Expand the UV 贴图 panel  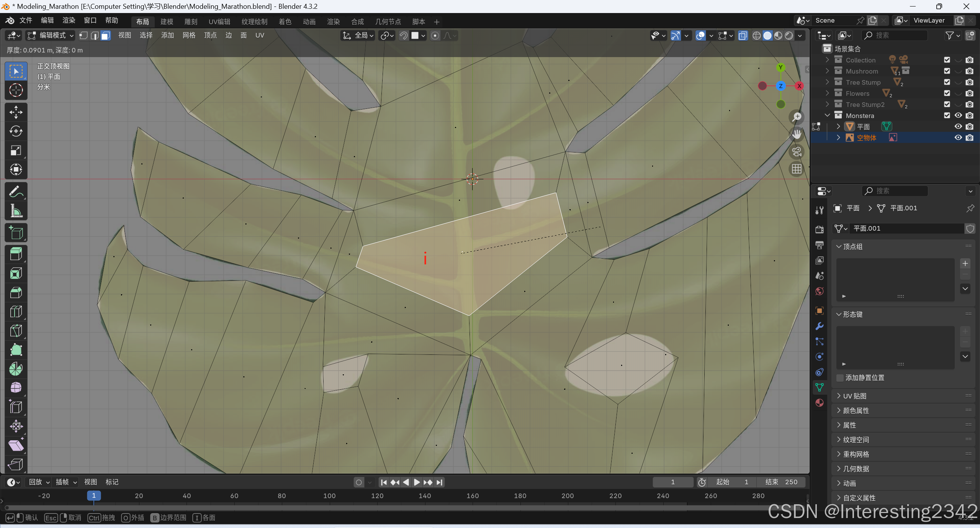[854, 396]
